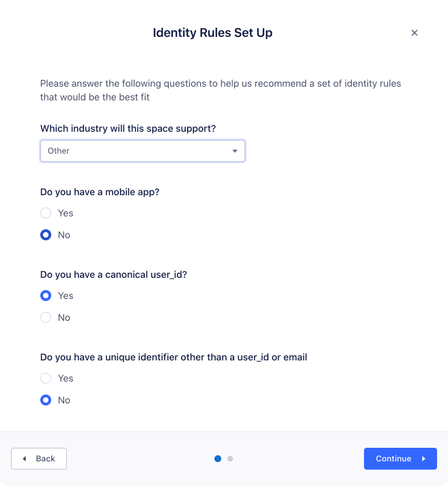Choose Yes radio for canonical user_id
The image size is (448, 486).
tap(46, 296)
